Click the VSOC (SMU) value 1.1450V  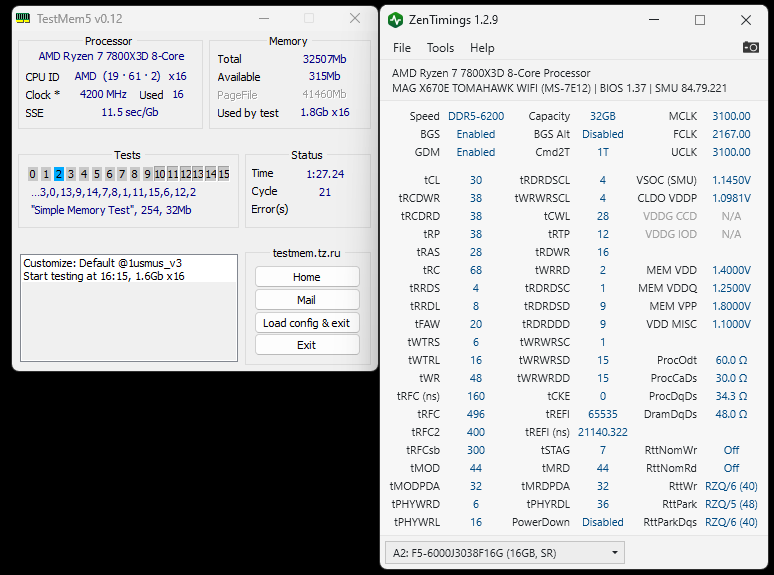[x=731, y=180]
